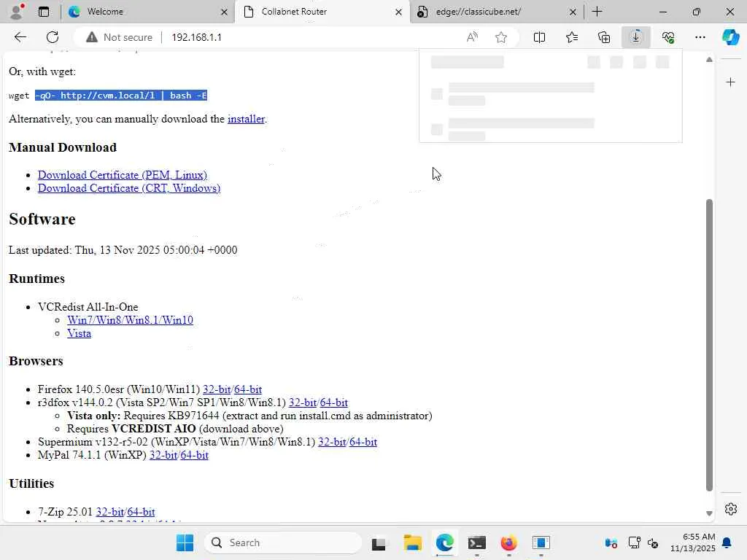747x560 pixels.
Task: Open the clock showing 6:55 AM
Action: click(693, 542)
